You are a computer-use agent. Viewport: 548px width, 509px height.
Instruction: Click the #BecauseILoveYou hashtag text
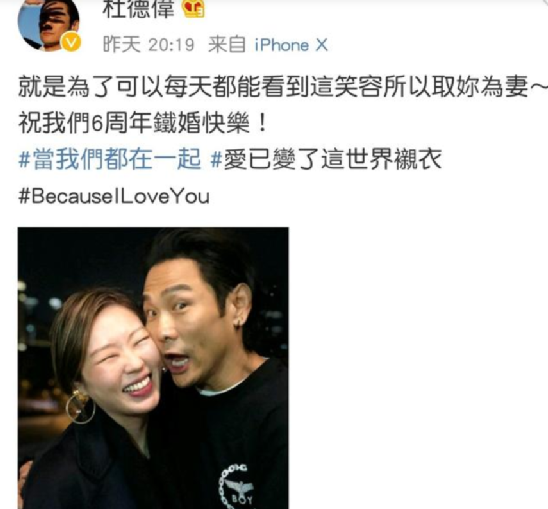pyautogui.click(x=114, y=196)
